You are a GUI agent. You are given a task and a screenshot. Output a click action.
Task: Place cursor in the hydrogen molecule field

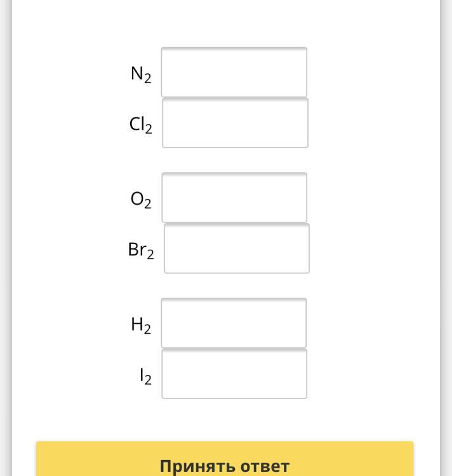click(234, 323)
